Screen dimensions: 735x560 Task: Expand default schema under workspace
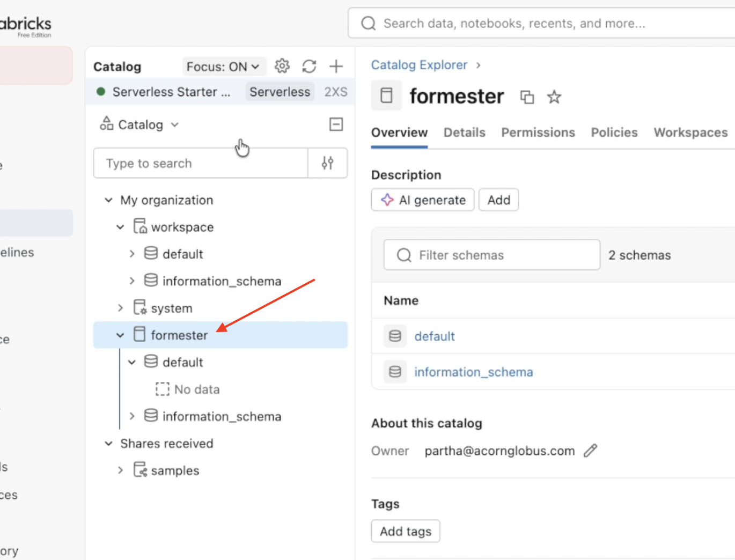[133, 254]
